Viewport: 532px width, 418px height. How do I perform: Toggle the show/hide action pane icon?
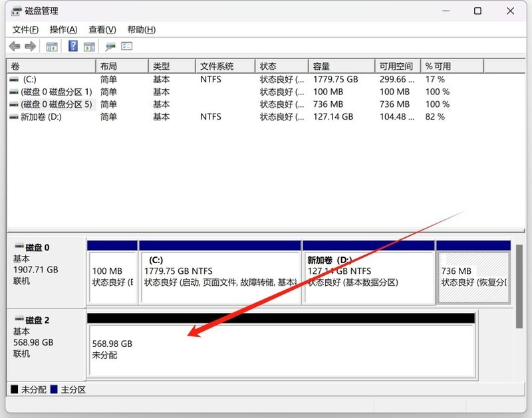tap(88, 46)
